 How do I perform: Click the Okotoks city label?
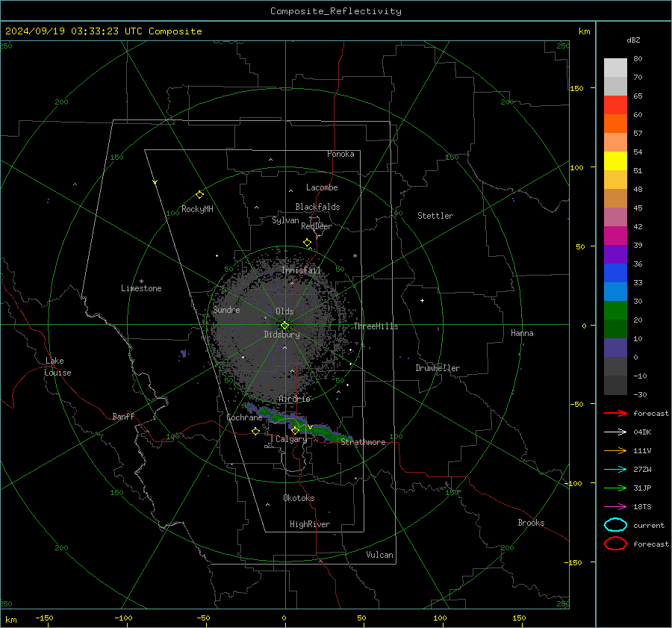point(299,498)
